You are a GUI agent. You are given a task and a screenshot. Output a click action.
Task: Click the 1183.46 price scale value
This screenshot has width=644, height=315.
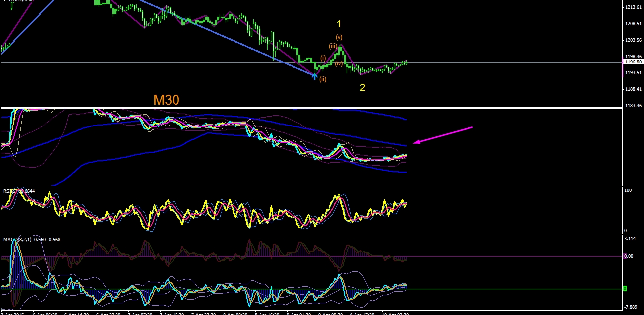(x=634, y=106)
